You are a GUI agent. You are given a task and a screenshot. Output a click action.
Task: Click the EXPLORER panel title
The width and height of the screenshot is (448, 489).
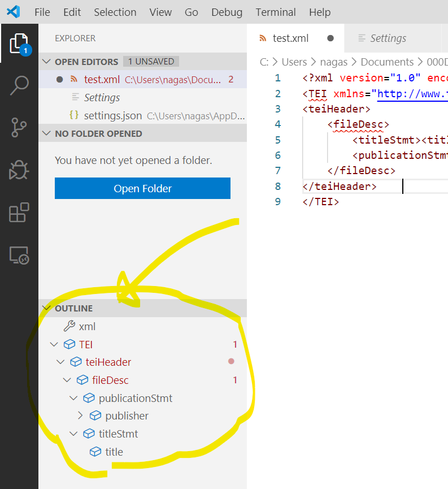pyautogui.click(x=75, y=38)
